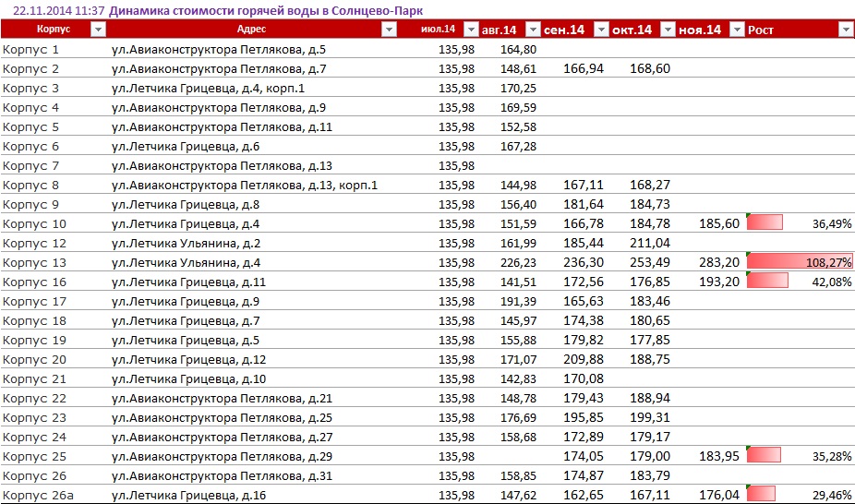Screen dimensions: 855x504
Task: Click cell value 181,64
Action: point(584,204)
